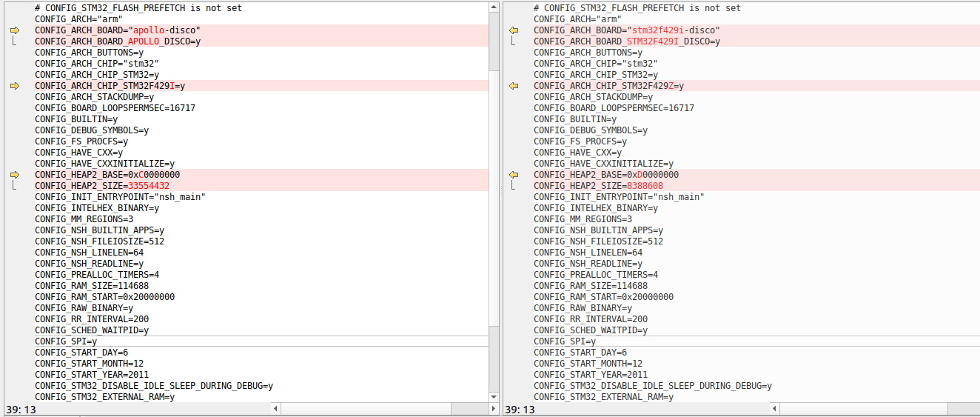Click CONFIG_INIT_ENTRYPOINT="nsh_main" in left pane
Image resolution: width=980 pixels, height=417 pixels.
tap(120, 197)
